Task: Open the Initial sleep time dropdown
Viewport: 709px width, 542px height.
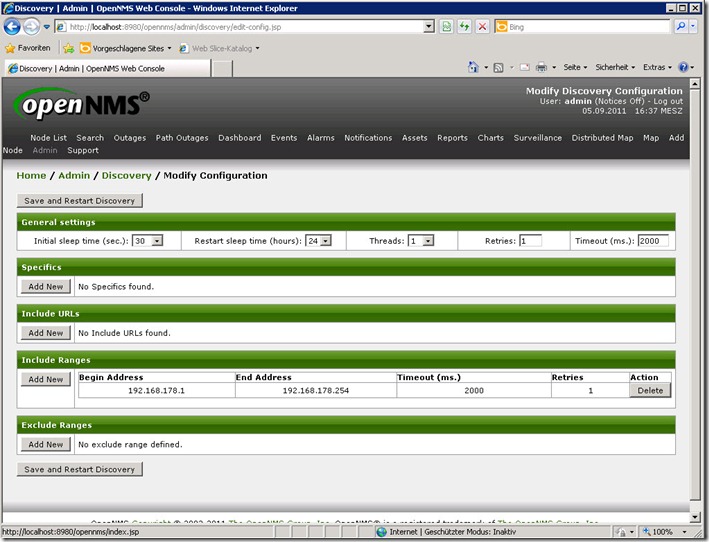Action: (148, 241)
